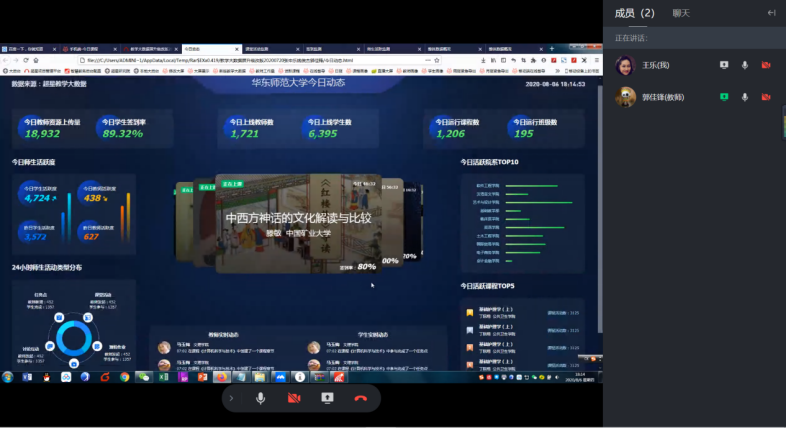786x428 pixels.
Task: Click 郭佳锋 green screen sharing icon
Action: click(724, 97)
